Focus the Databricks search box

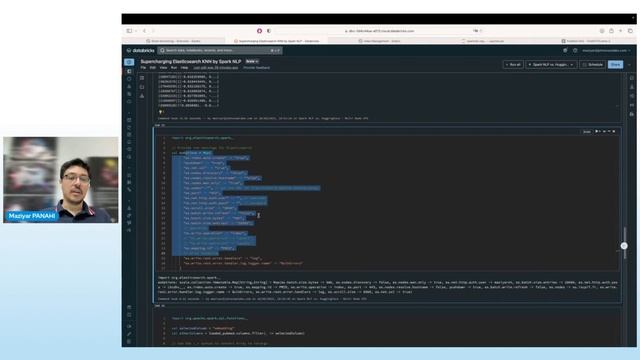coord(220,51)
